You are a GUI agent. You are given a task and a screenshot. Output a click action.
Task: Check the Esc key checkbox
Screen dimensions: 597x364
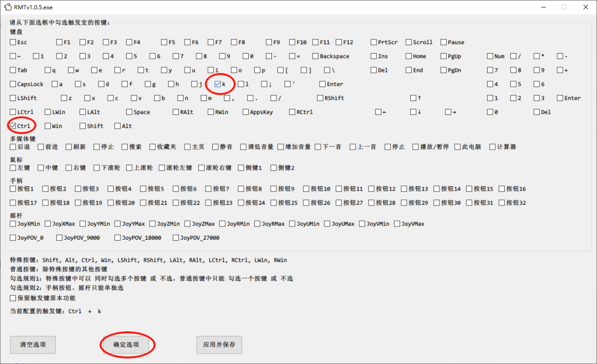(13, 42)
